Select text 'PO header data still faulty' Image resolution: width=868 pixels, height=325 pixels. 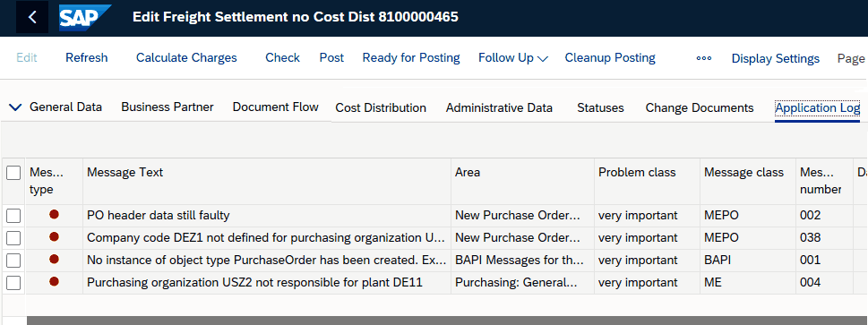click(x=159, y=216)
